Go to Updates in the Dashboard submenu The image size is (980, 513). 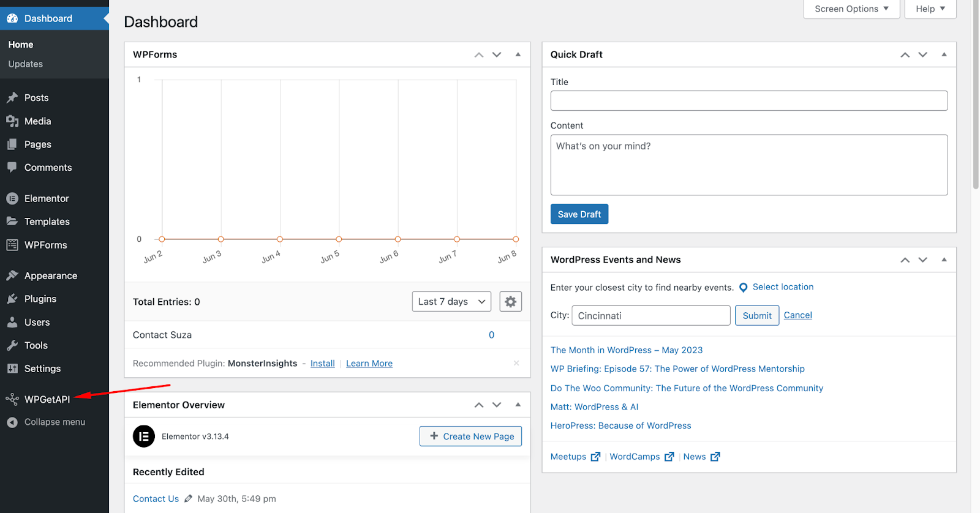tap(26, 64)
